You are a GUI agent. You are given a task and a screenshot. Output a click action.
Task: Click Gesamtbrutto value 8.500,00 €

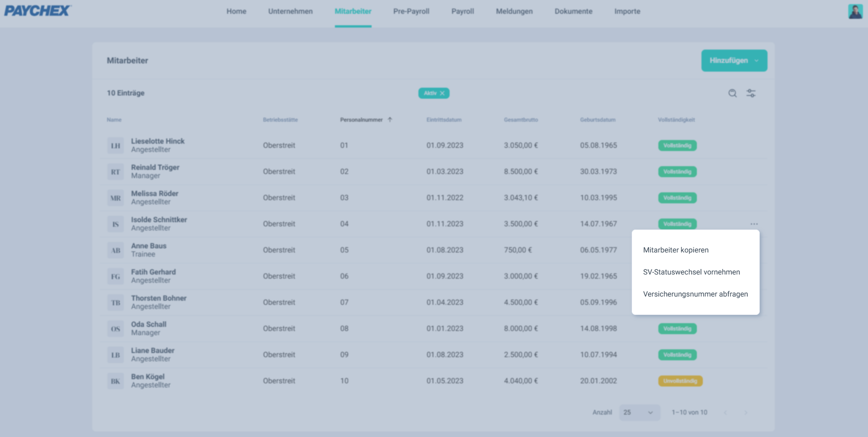521,172
